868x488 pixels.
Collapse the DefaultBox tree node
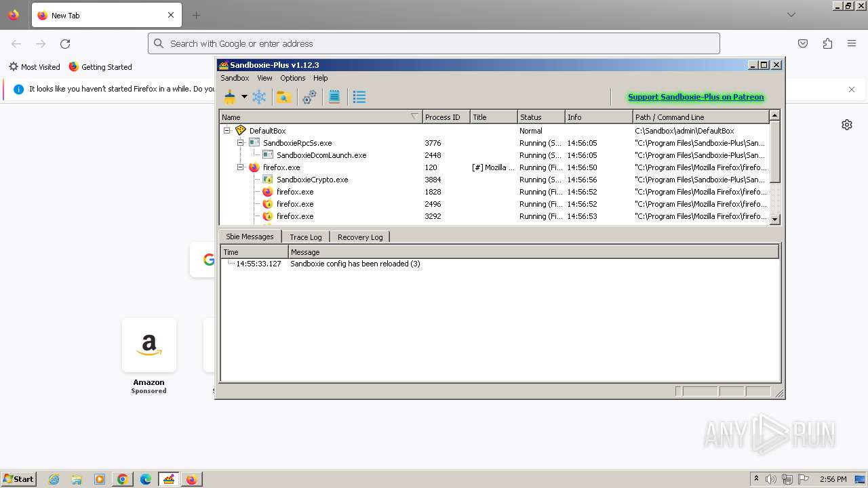click(x=227, y=131)
